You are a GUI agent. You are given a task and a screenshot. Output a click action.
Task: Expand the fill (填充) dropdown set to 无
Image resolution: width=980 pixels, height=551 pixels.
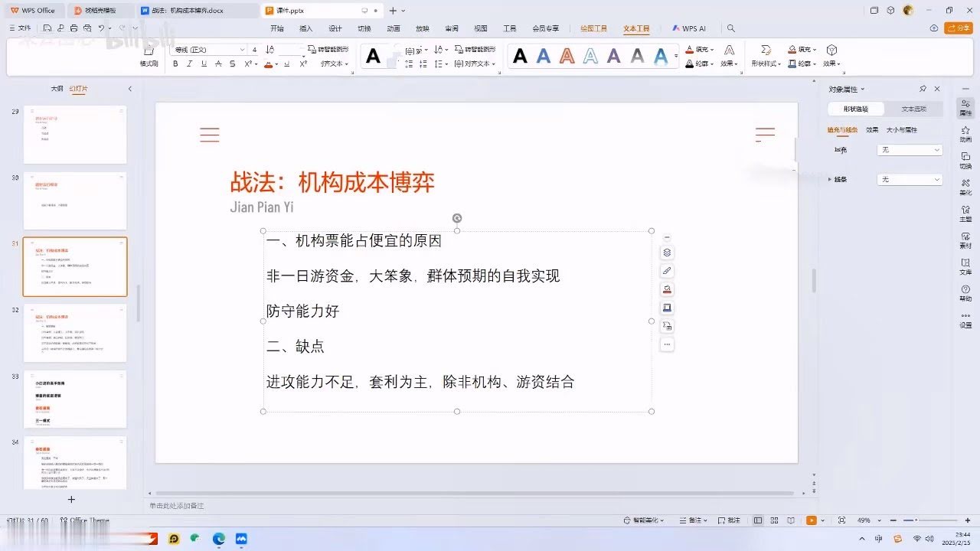[x=910, y=150]
